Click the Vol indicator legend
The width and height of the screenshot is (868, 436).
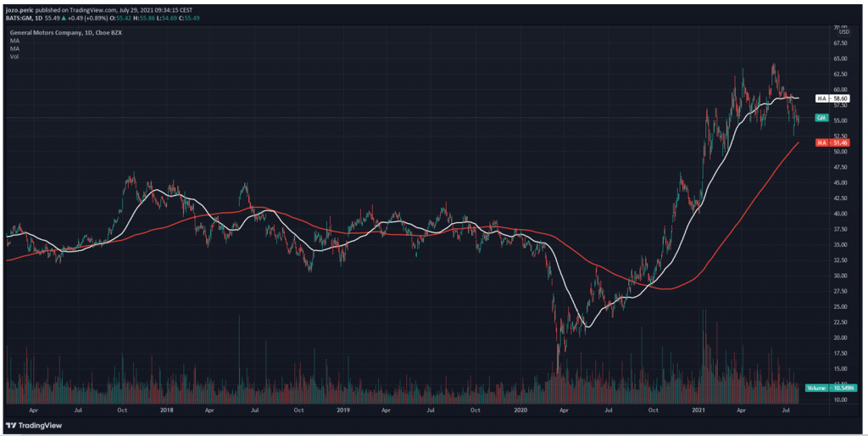coord(14,57)
